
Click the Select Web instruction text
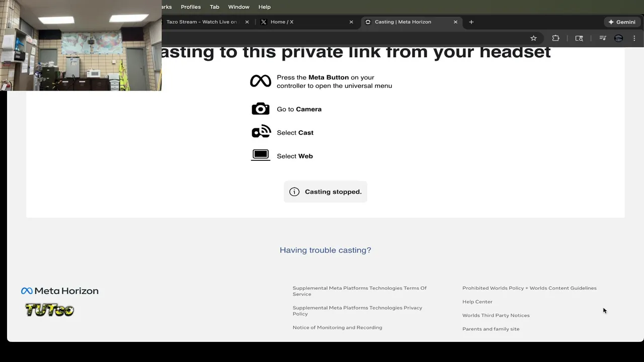pyautogui.click(x=295, y=156)
